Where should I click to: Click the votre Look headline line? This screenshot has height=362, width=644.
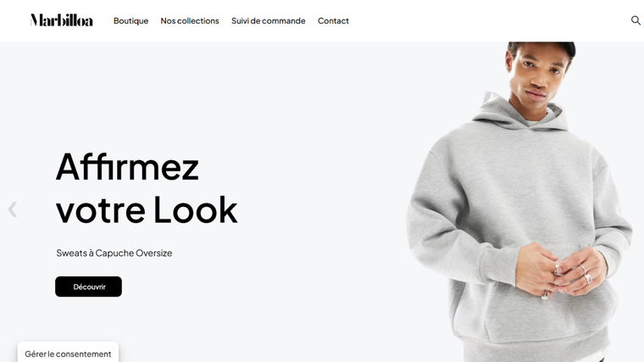[x=147, y=210]
